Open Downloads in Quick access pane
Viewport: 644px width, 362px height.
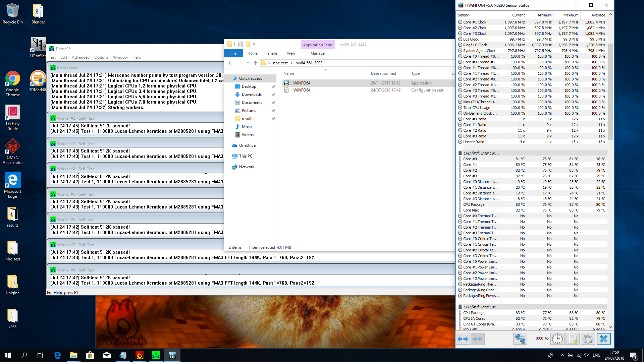(x=252, y=95)
